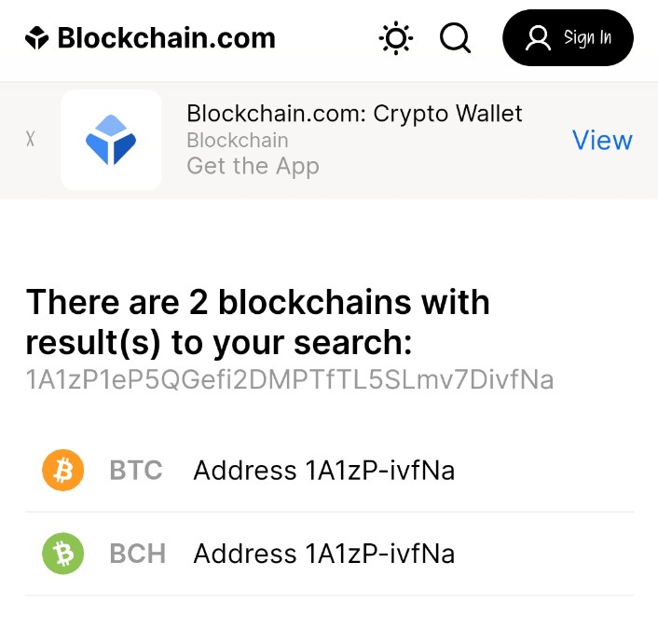Viewport: 658px width, 644px height.
Task: Select the BTC ticker label
Action: (136, 471)
